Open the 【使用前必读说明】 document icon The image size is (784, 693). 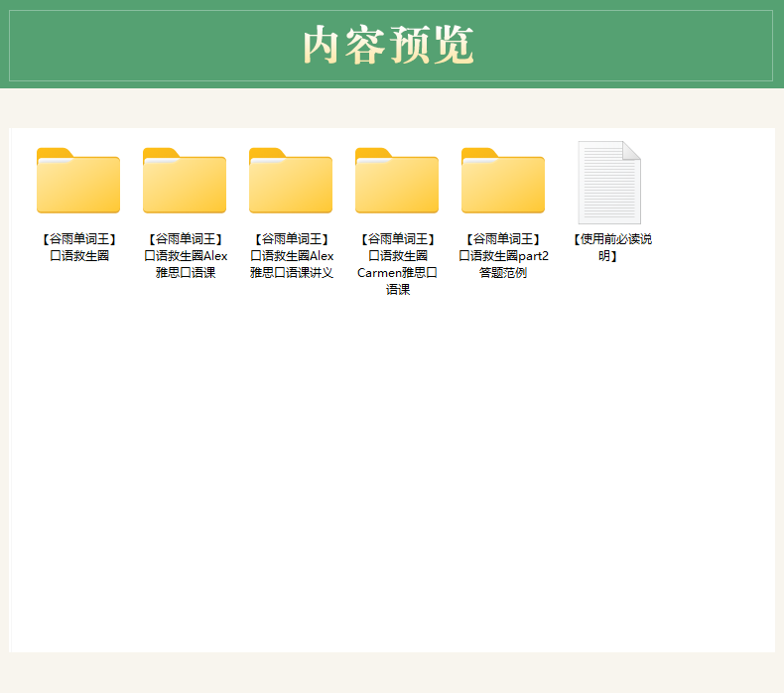(x=609, y=183)
